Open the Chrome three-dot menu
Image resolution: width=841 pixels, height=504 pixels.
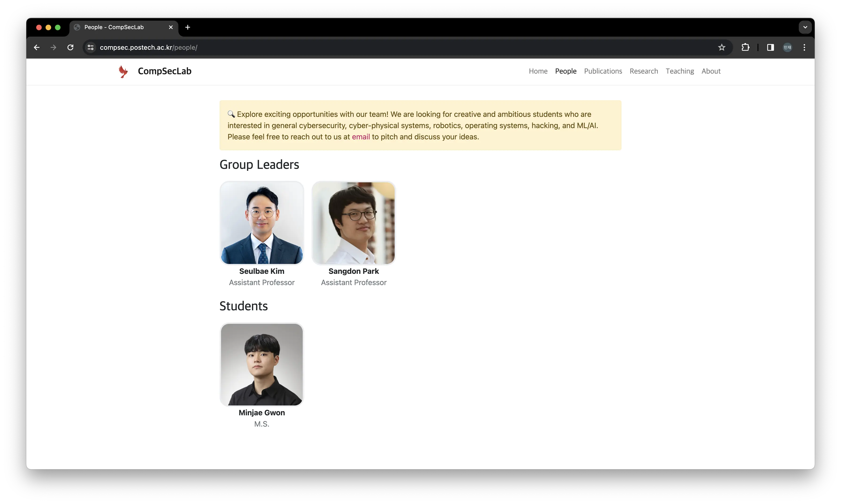coord(804,48)
